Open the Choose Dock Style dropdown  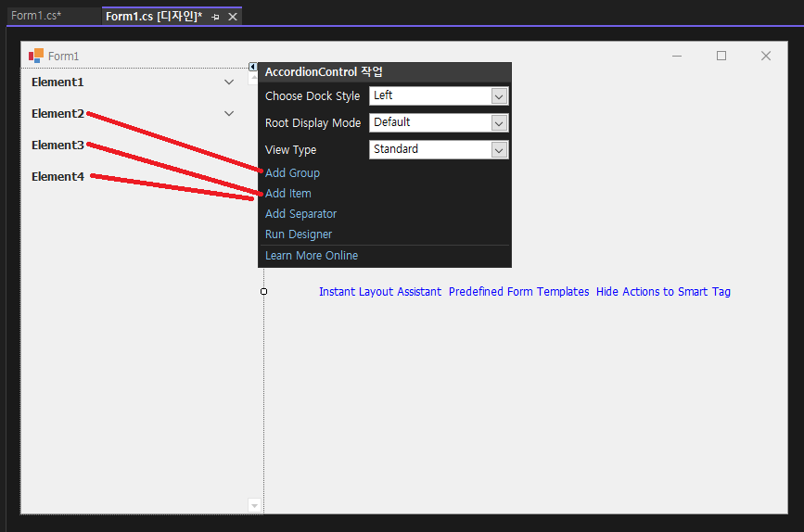coord(499,95)
